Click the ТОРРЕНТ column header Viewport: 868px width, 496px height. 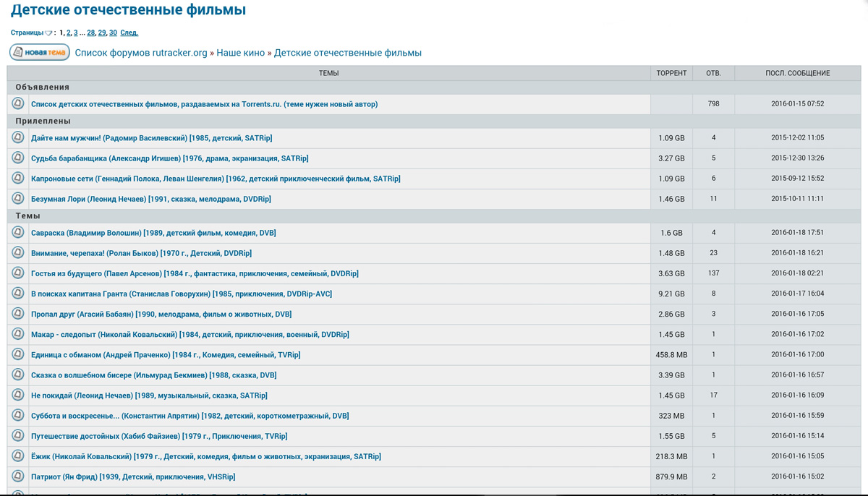tap(671, 73)
